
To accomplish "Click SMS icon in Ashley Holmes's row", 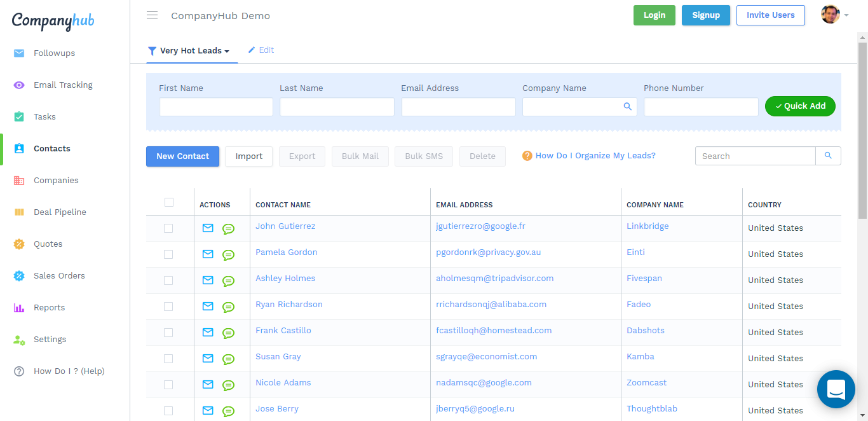I will click(228, 281).
